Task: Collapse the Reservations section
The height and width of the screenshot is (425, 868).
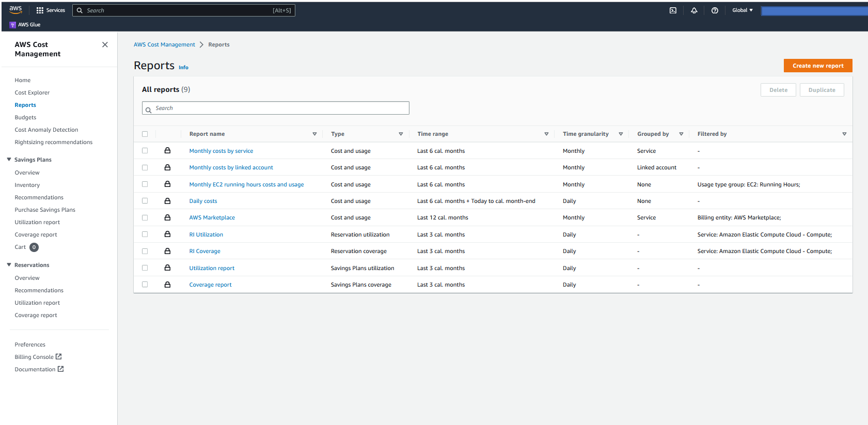Action: click(x=9, y=265)
